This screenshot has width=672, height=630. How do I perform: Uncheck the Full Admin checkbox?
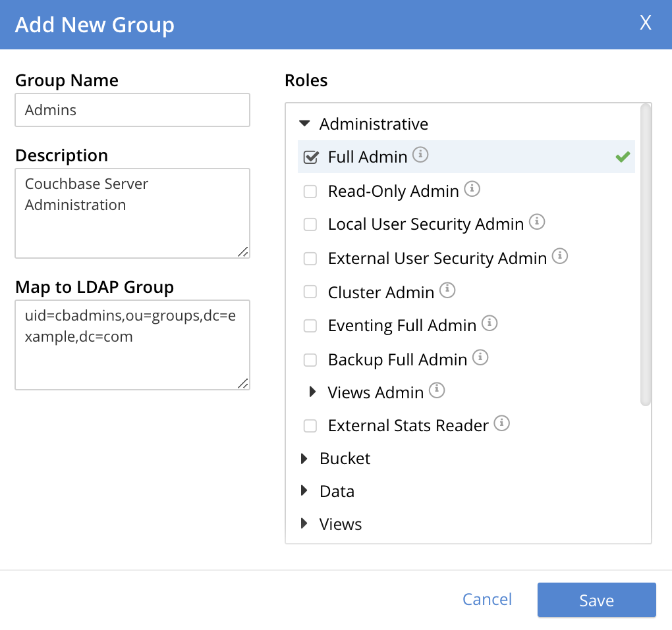point(310,157)
